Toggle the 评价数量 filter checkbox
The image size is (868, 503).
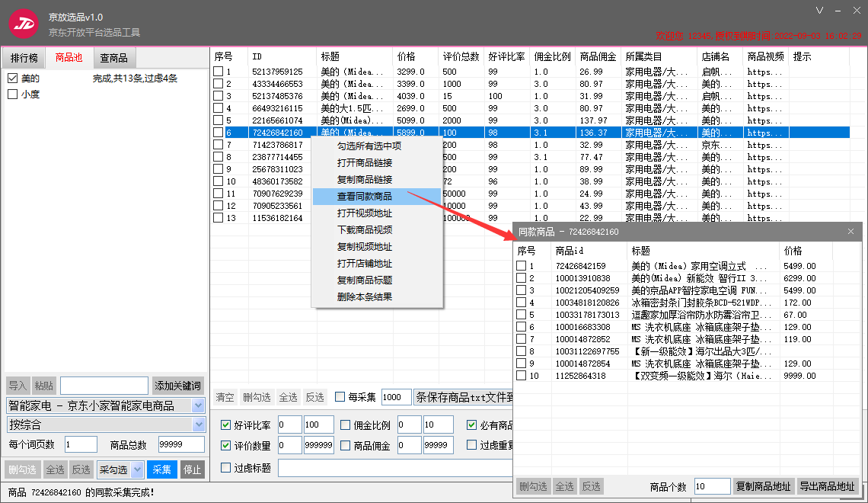tap(225, 445)
